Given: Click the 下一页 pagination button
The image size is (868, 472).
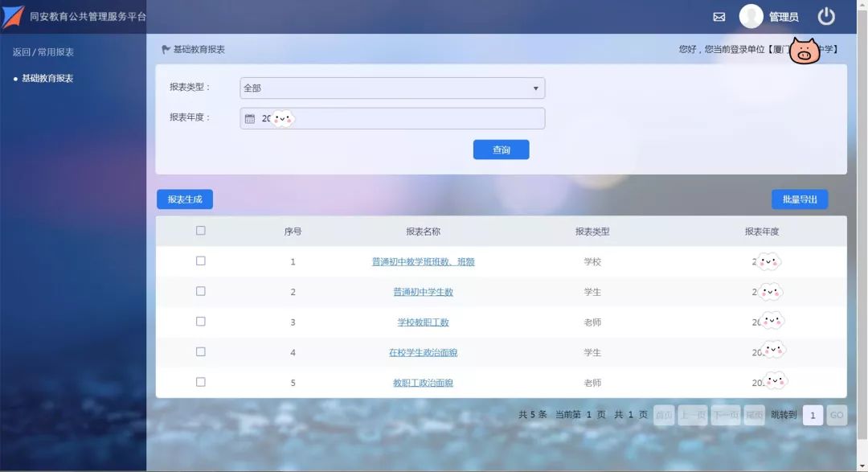Looking at the screenshot, I should coord(726,415).
